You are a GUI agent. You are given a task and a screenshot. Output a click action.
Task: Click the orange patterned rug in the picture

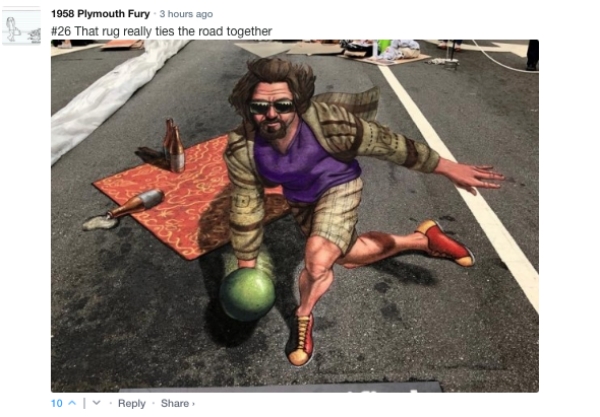(172, 195)
